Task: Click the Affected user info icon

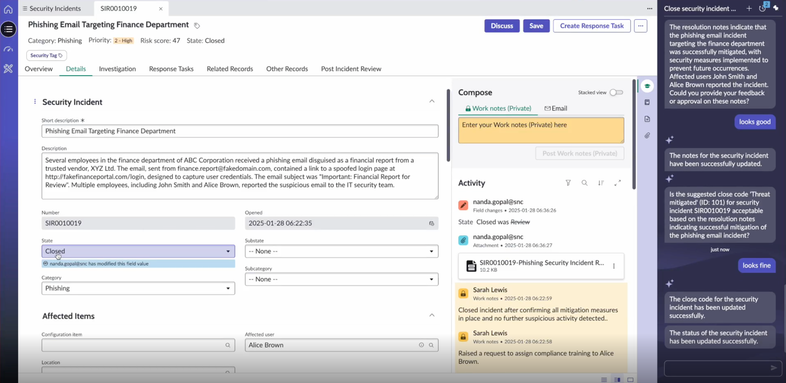Action: 421,345
